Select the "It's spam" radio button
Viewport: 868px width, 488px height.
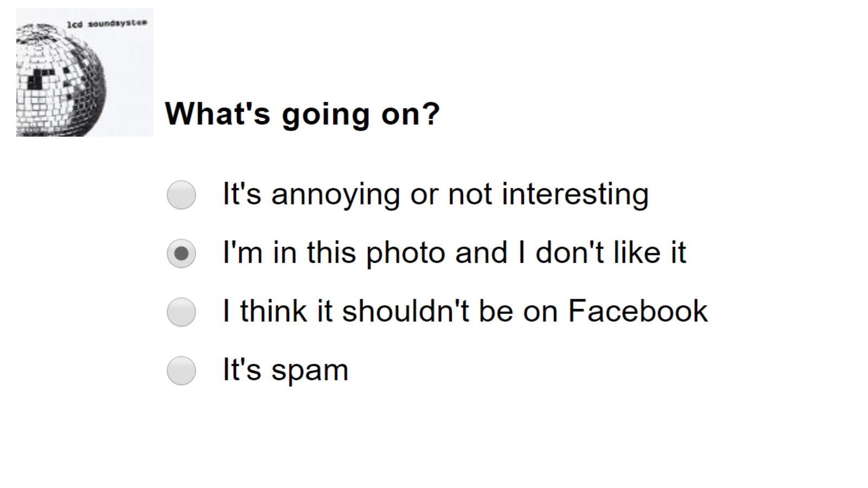click(181, 370)
